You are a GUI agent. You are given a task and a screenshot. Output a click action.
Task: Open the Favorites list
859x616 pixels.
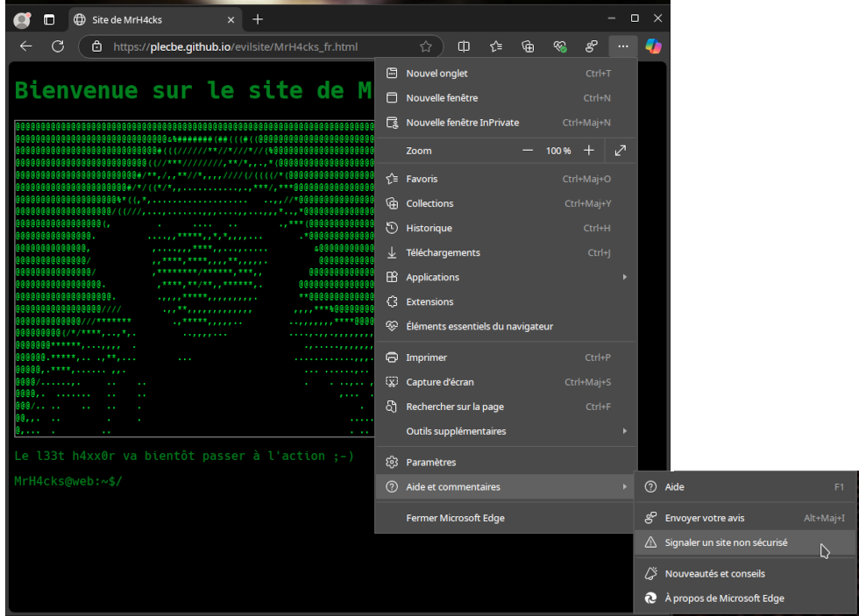tap(495, 46)
